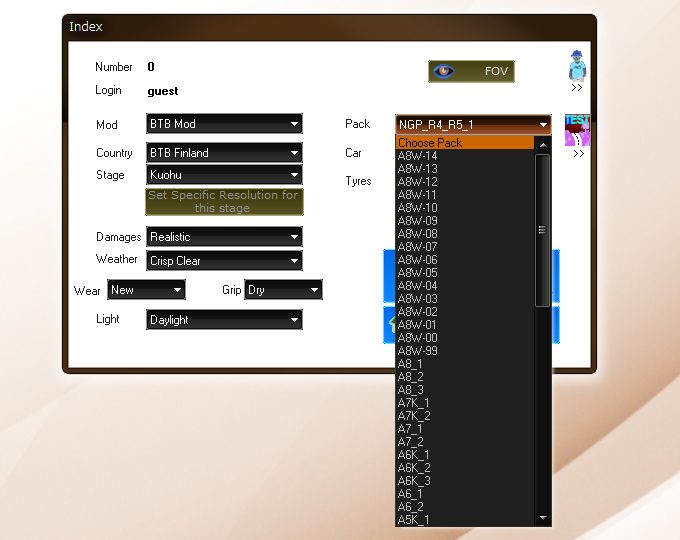Open the Wear dropdown showing New
Image resolution: width=680 pixels, height=540 pixels.
[x=147, y=290]
